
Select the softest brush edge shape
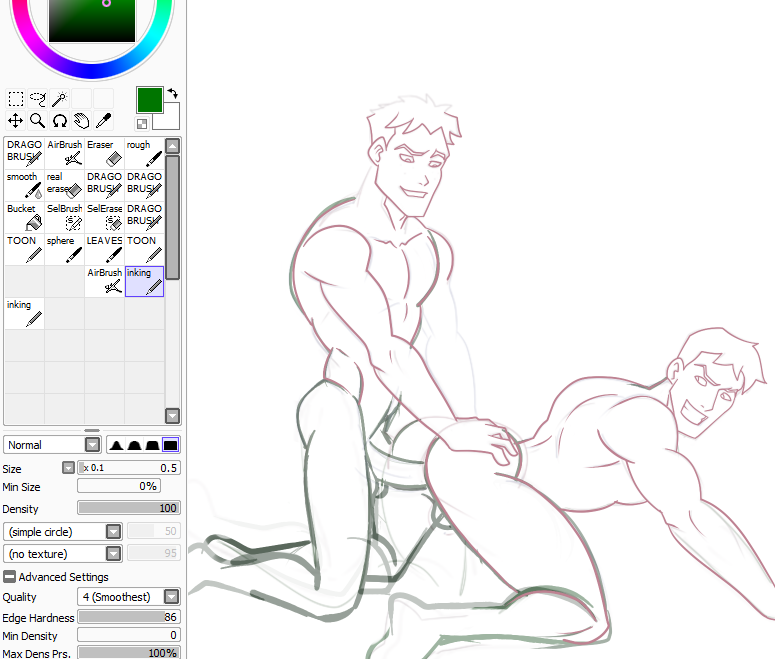[x=116, y=445]
